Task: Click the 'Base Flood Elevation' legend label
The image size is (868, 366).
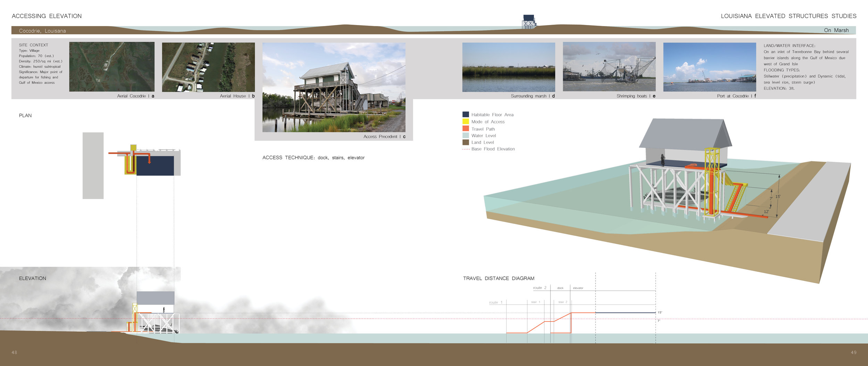Action: click(x=493, y=149)
